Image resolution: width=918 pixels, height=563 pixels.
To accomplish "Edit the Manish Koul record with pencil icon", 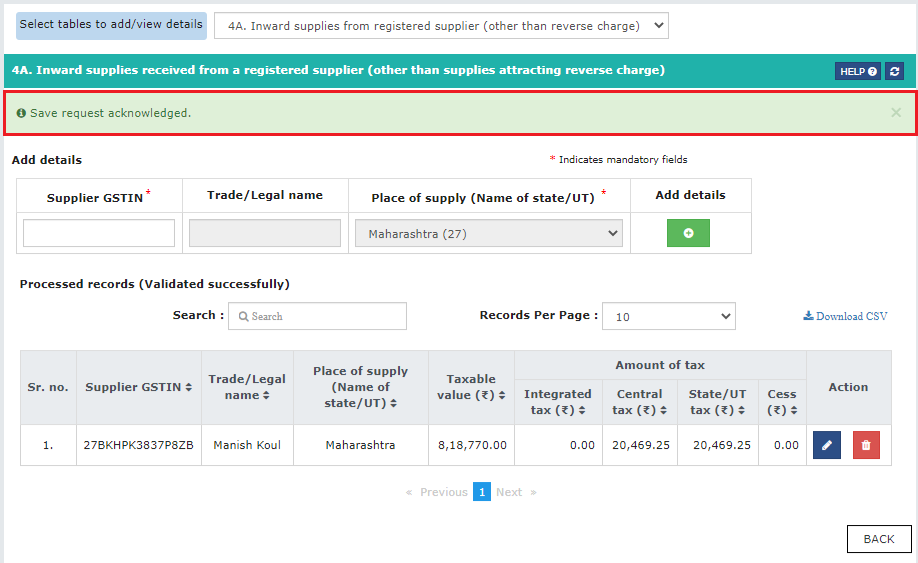I will 827,445.
